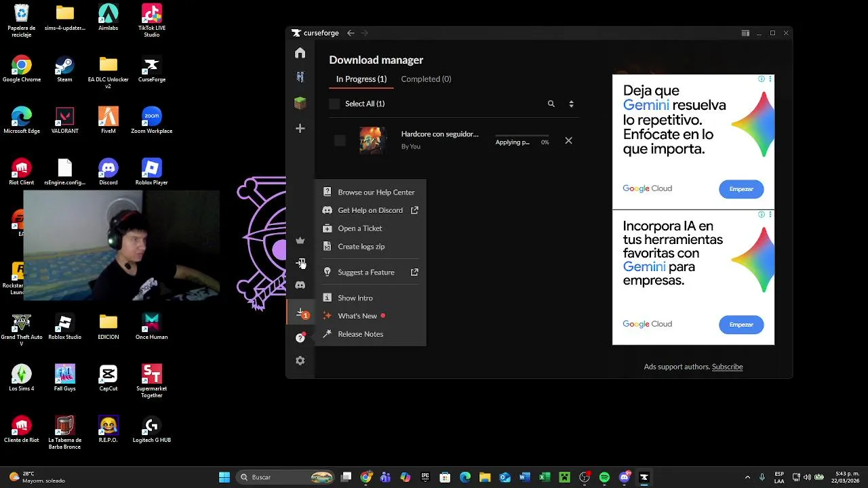This screenshot has width=868, height=488.
Task: Open Spotify from the taskbar
Action: (604, 477)
